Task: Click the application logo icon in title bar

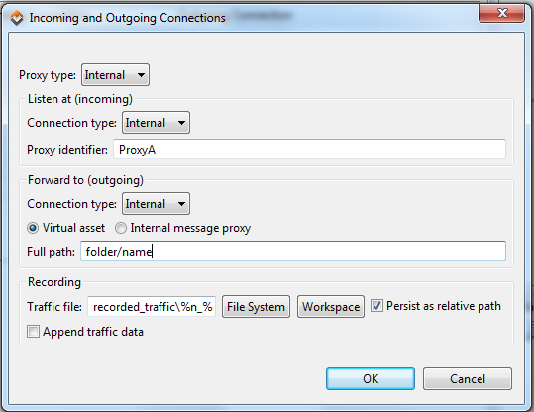Action: tap(17, 18)
